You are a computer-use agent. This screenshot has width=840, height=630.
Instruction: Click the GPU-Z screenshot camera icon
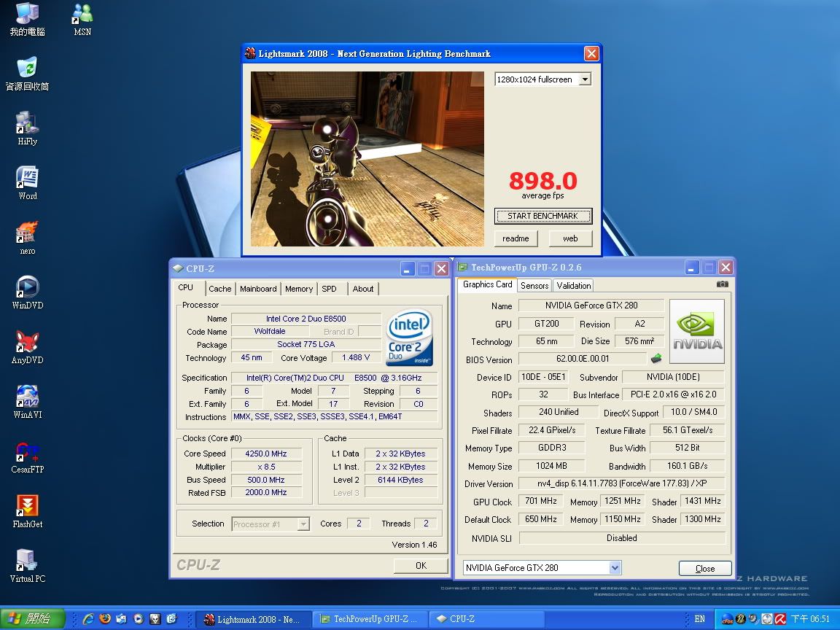[722, 284]
